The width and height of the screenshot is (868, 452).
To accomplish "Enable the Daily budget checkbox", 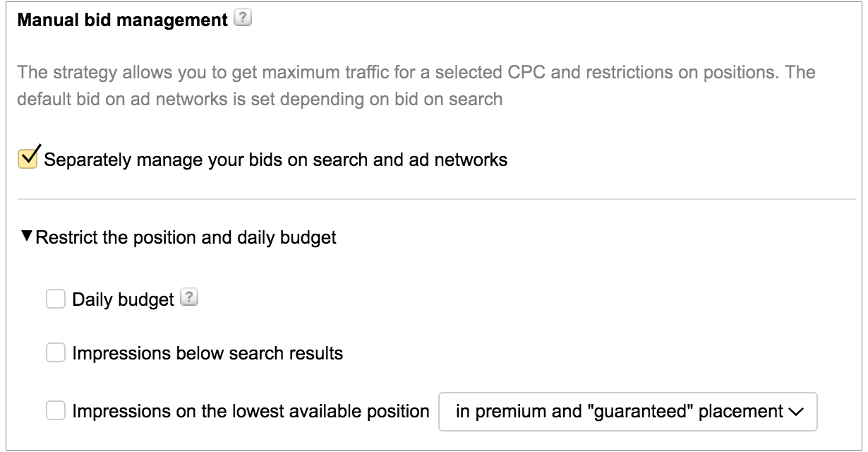I will pos(55,300).
